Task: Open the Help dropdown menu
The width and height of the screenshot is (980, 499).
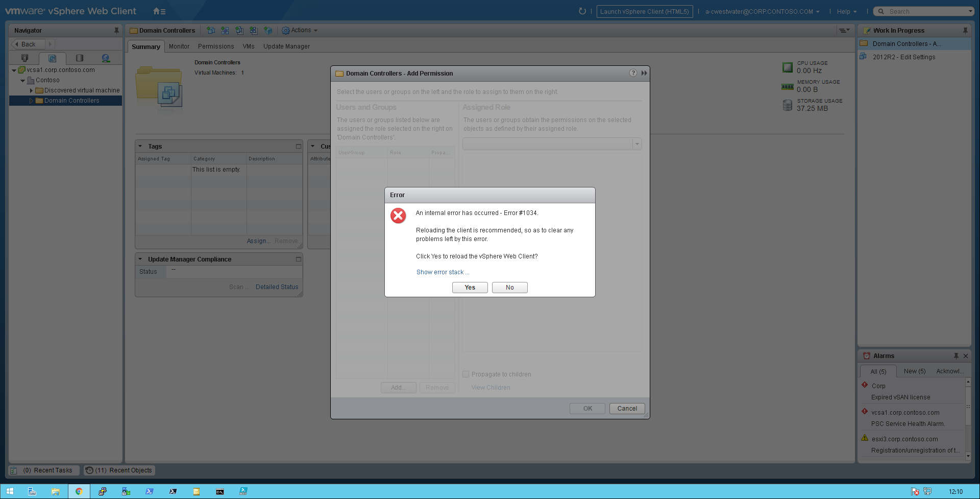Action: tap(847, 11)
